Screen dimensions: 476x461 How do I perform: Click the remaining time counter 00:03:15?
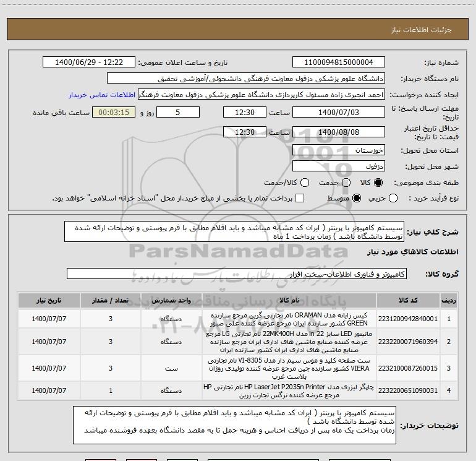click(x=114, y=112)
